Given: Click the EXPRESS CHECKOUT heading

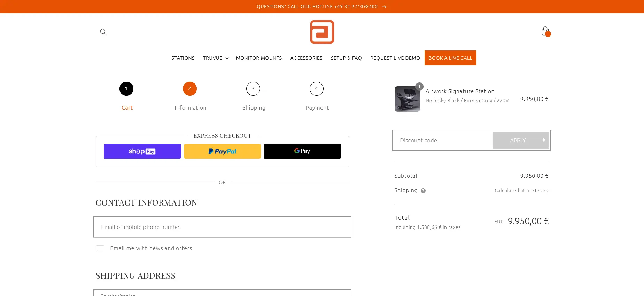Looking at the screenshot, I should (x=222, y=136).
